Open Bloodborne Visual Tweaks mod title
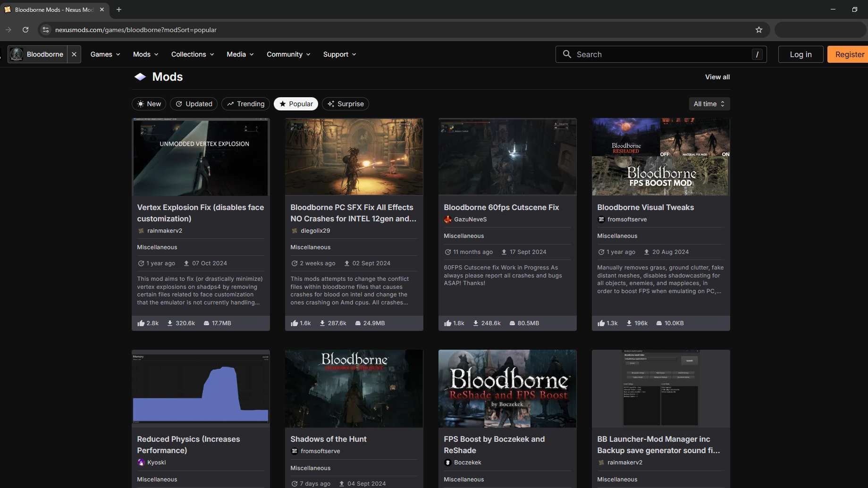 point(646,207)
